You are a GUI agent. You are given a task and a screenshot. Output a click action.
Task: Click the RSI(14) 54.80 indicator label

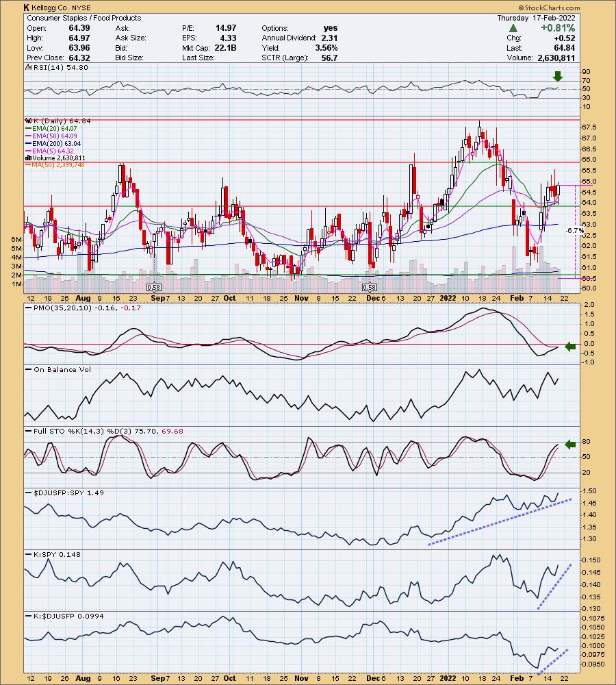[60, 67]
